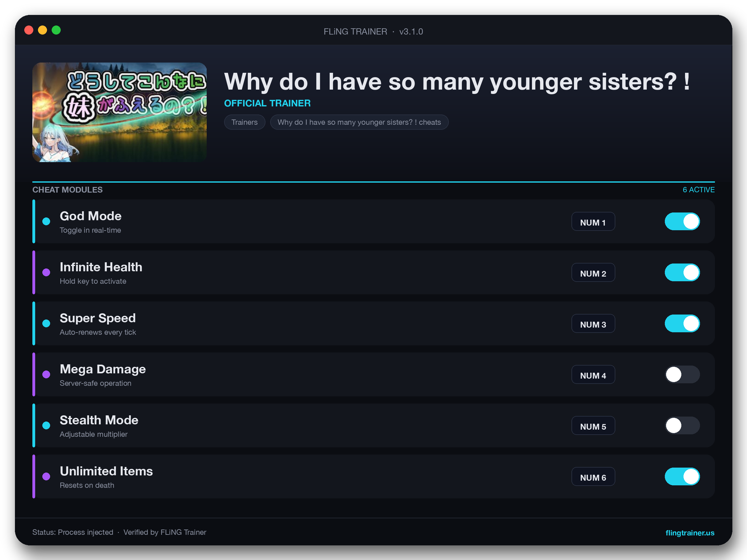Image resolution: width=747 pixels, height=560 pixels.
Task: Turn off Infinite Health switch
Action: 682,273
